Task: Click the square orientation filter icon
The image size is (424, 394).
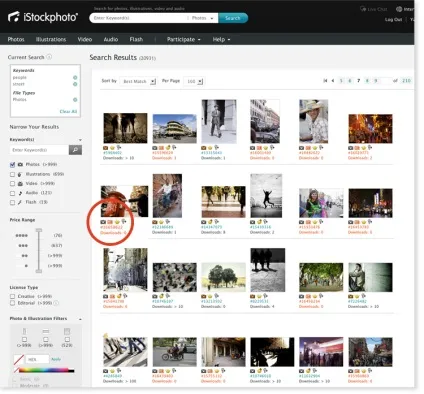Action: [x=67, y=331]
